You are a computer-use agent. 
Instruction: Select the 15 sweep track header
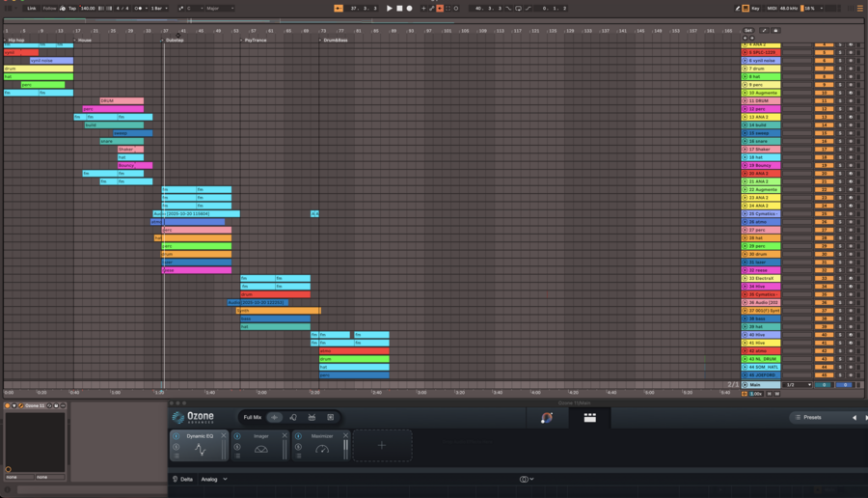[x=762, y=133]
